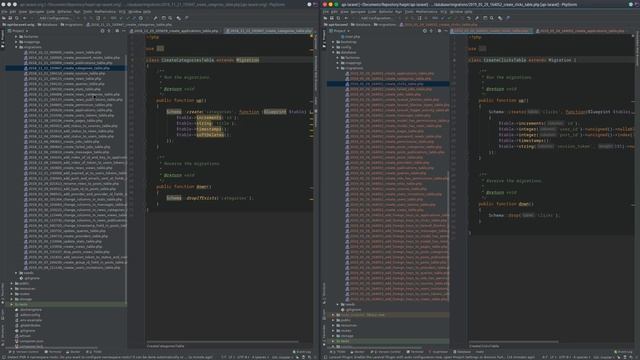Open Refactor menu in left window
Screen dimensions: 640x360
(x=64, y=12)
